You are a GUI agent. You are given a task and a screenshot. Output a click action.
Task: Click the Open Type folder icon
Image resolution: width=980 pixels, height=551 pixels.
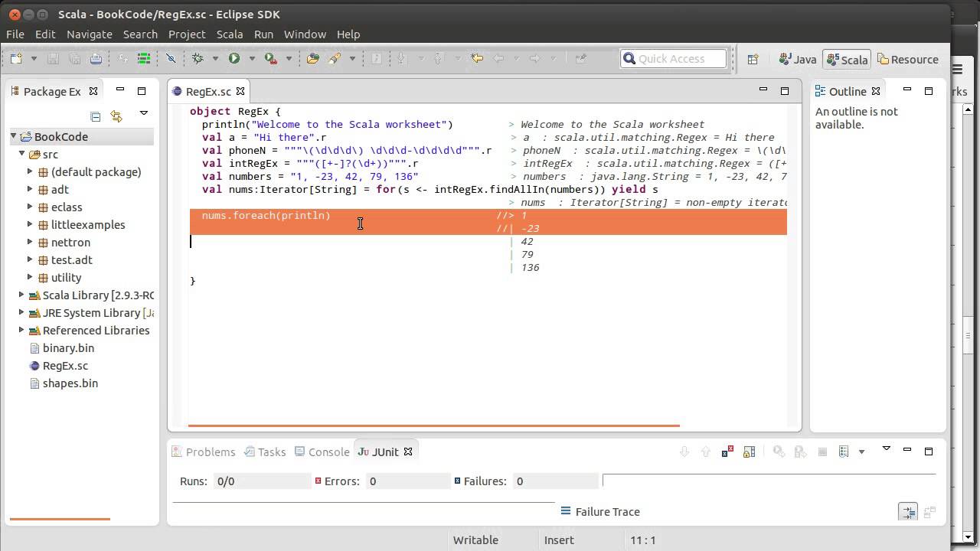click(312, 58)
